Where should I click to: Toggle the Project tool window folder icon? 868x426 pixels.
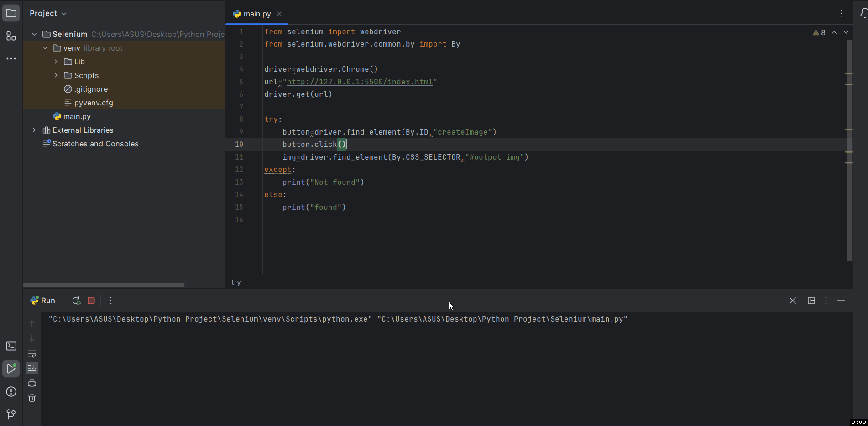pos(11,13)
